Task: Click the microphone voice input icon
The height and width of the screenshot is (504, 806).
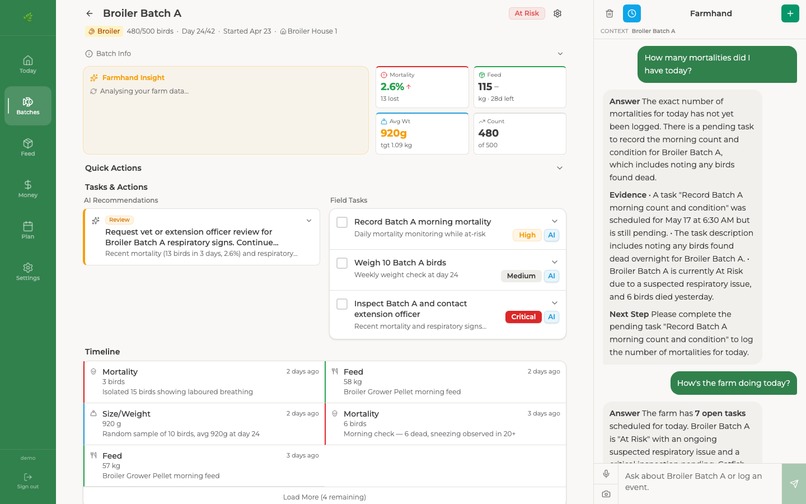Action: pos(606,474)
